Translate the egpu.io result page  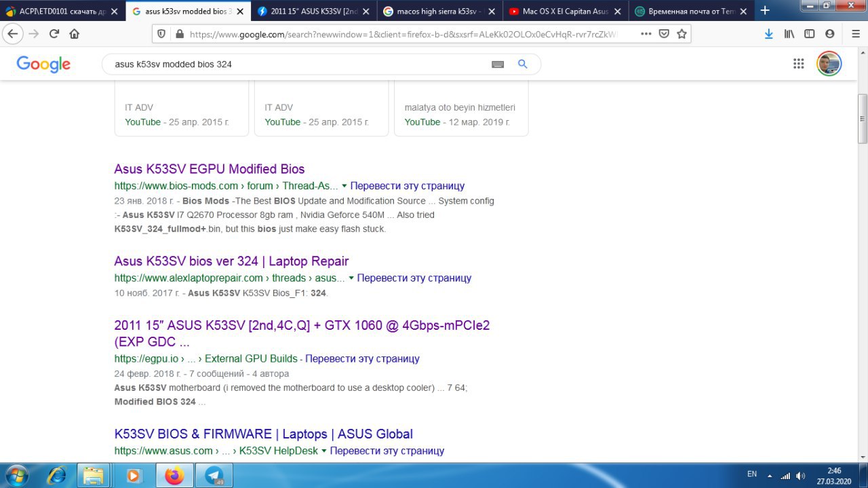(x=362, y=358)
